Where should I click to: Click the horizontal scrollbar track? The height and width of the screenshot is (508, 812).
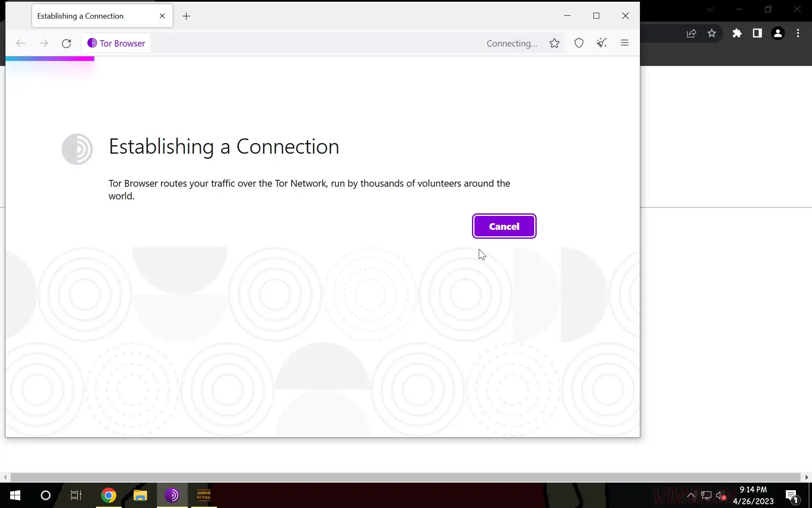pyautogui.click(x=405, y=477)
